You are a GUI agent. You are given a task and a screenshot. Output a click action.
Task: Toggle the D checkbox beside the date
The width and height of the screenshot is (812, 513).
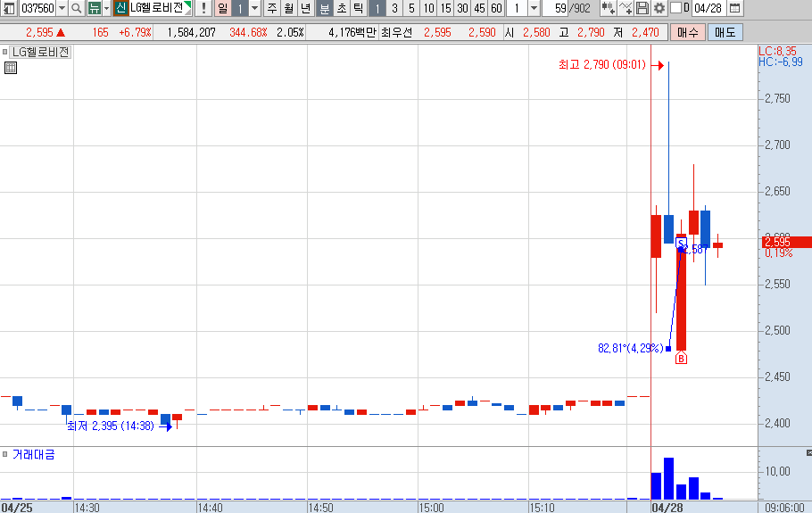coord(675,8)
